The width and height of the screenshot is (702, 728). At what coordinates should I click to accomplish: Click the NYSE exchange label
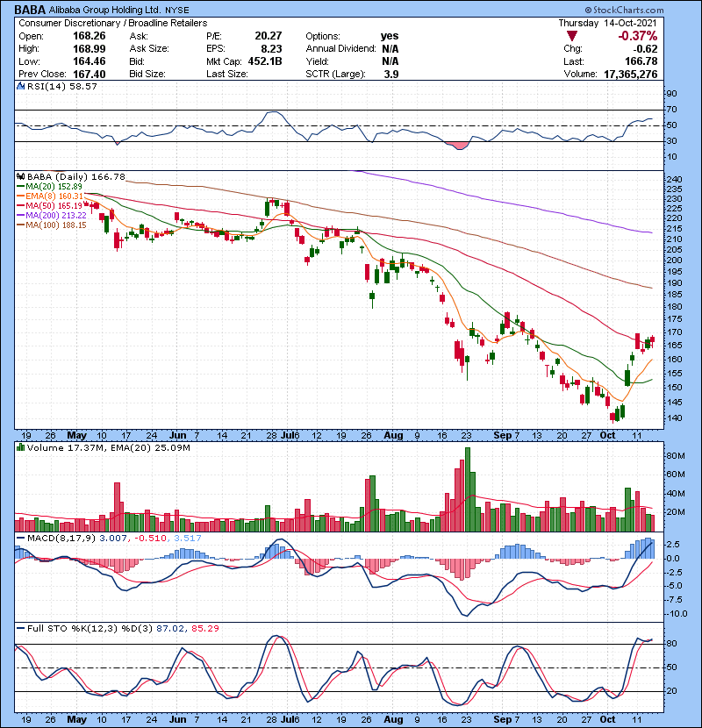[x=177, y=10]
